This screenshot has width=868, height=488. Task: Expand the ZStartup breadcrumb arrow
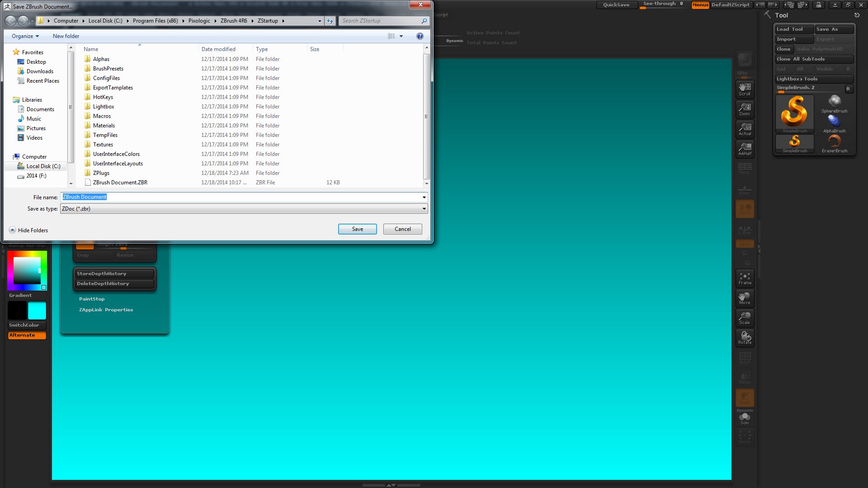tap(283, 21)
